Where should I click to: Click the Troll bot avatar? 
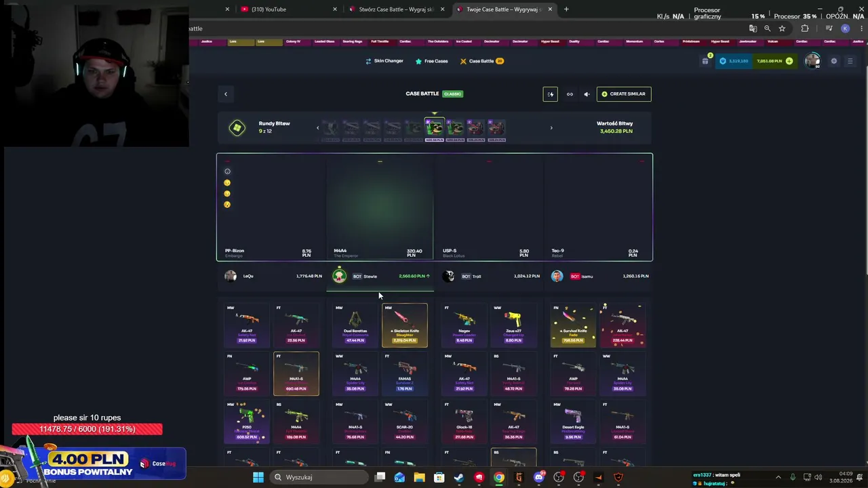click(x=448, y=276)
